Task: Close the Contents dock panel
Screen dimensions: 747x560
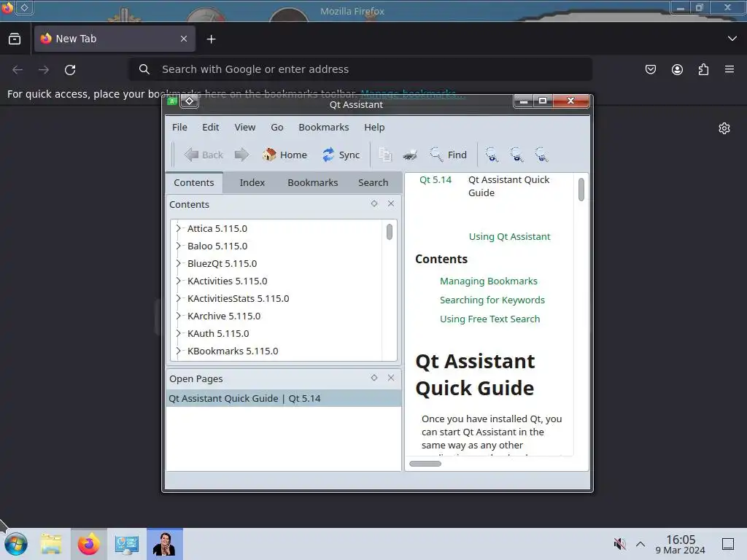Action: pos(391,204)
